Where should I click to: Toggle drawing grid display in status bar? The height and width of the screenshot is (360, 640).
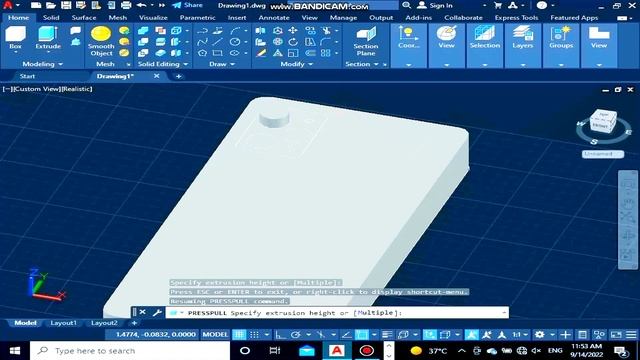tap(239, 335)
